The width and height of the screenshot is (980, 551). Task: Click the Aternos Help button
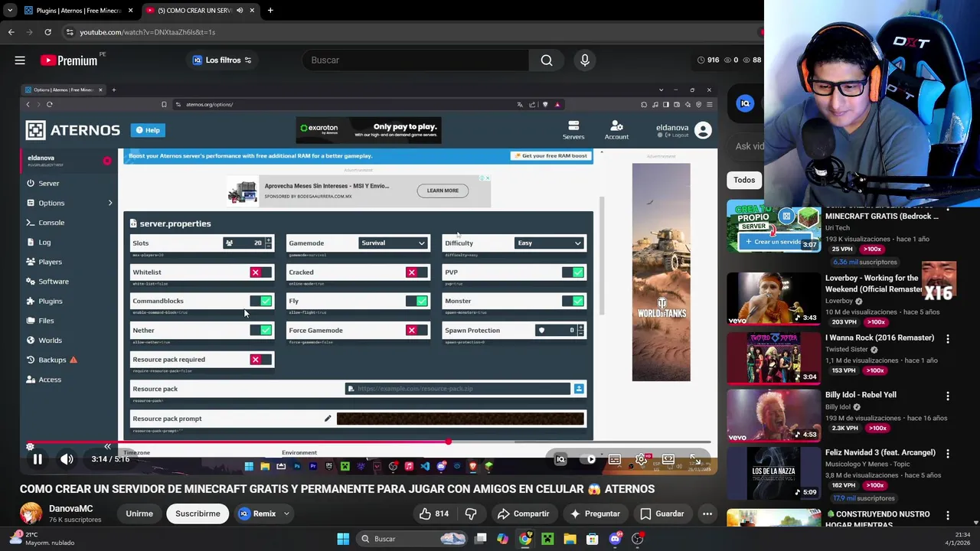click(148, 130)
